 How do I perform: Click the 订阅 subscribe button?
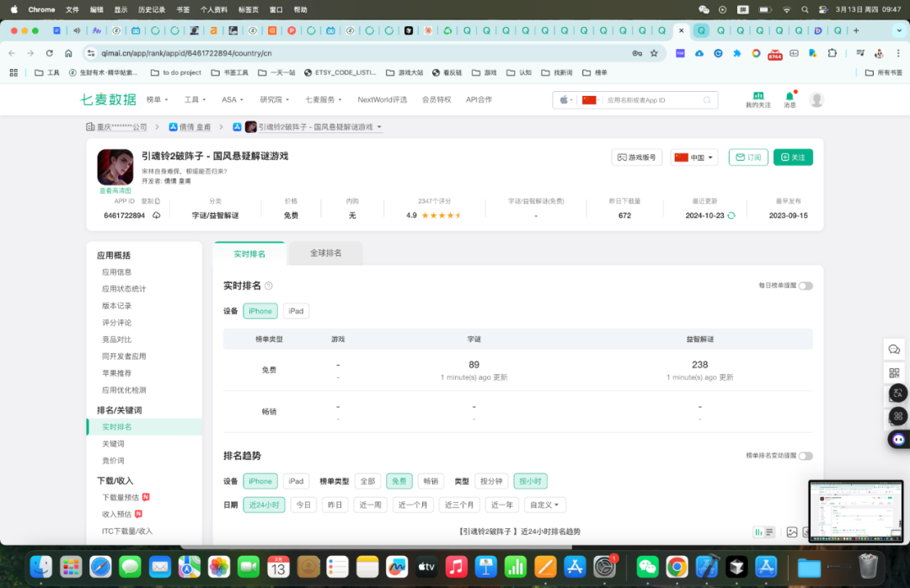pos(748,158)
